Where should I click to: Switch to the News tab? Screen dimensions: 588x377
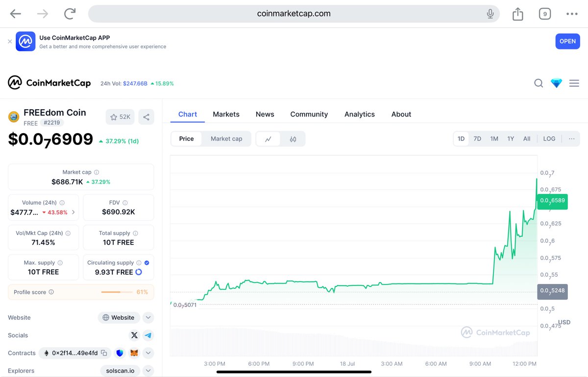265,114
